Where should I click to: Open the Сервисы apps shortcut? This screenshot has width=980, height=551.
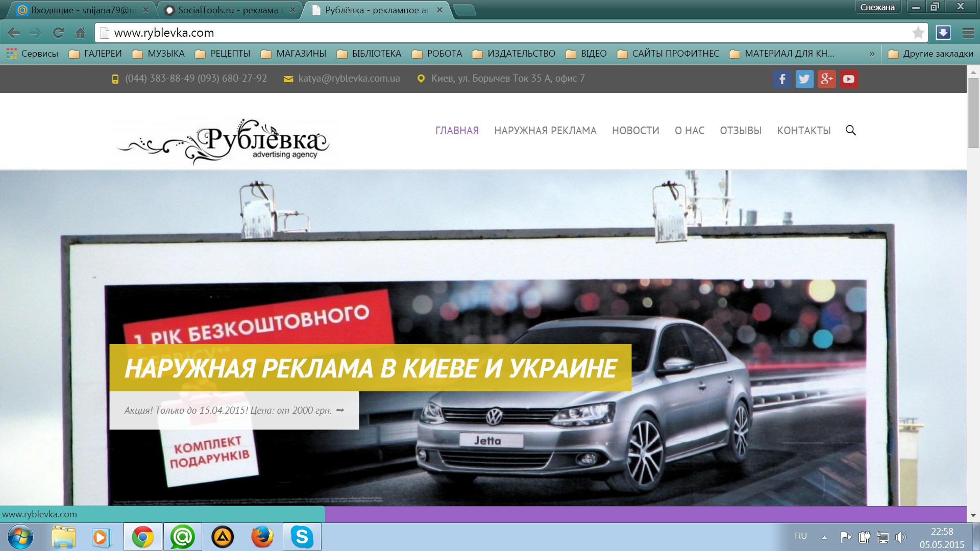(x=33, y=54)
